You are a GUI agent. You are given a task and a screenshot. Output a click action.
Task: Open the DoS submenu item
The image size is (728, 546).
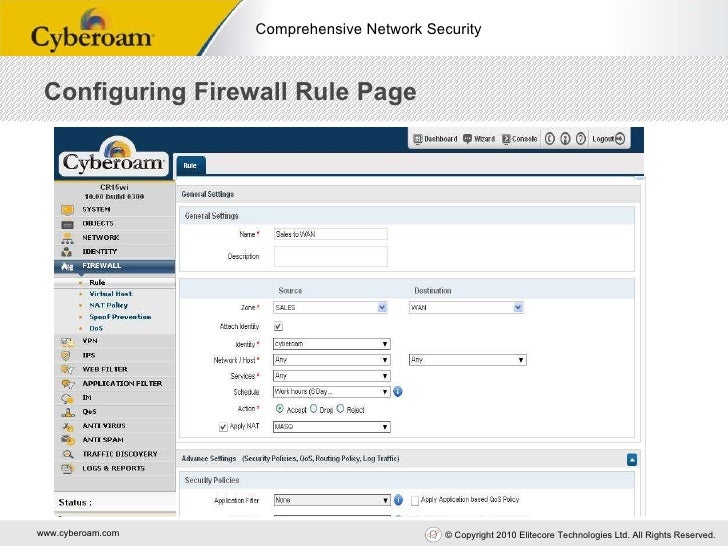[x=96, y=328]
